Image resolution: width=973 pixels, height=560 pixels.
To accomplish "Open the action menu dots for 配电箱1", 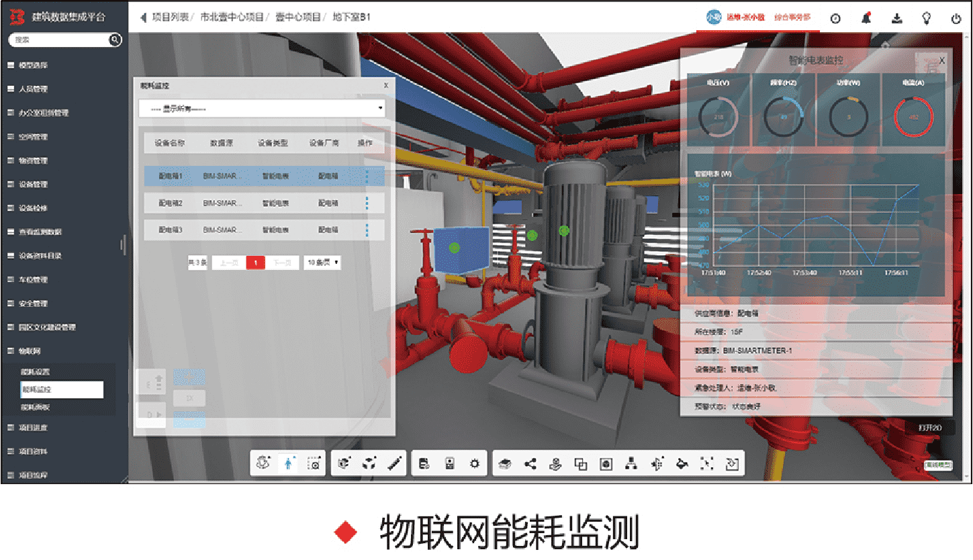I will coord(367,177).
